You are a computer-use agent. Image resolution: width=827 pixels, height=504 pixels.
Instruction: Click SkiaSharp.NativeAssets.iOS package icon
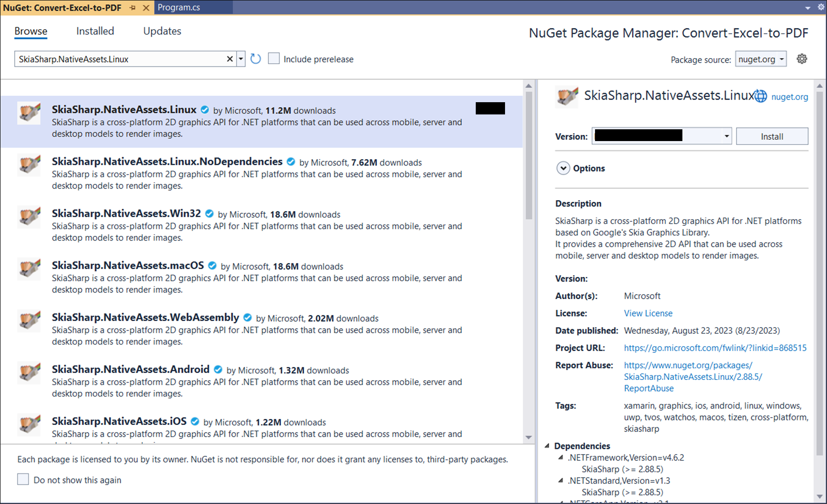click(29, 425)
